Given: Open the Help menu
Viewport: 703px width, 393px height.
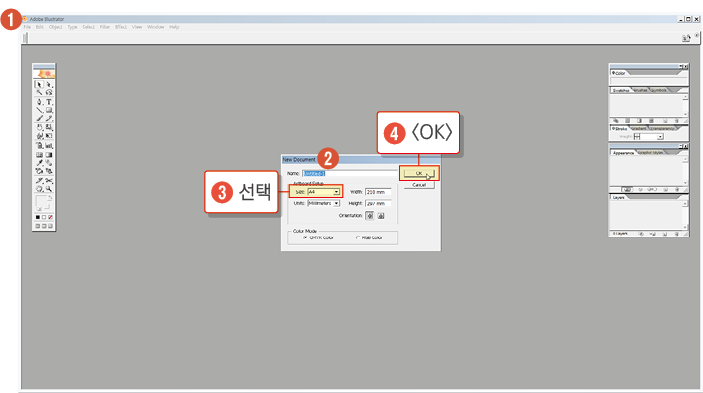Looking at the screenshot, I should [x=174, y=27].
